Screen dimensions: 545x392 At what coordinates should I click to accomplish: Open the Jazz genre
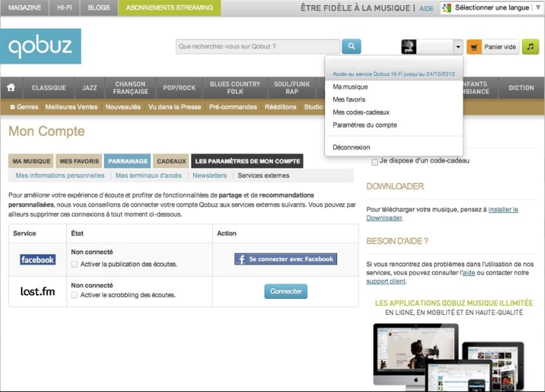point(89,88)
